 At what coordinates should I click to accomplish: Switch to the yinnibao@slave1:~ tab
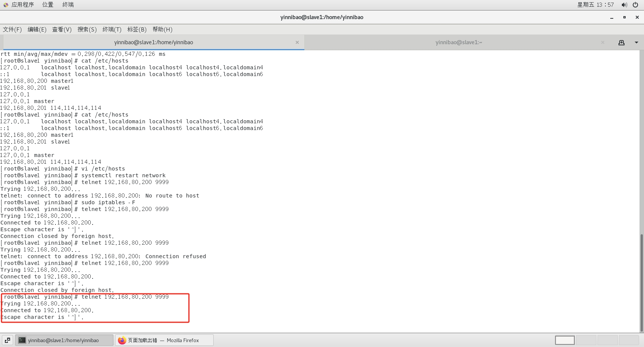point(459,42)
